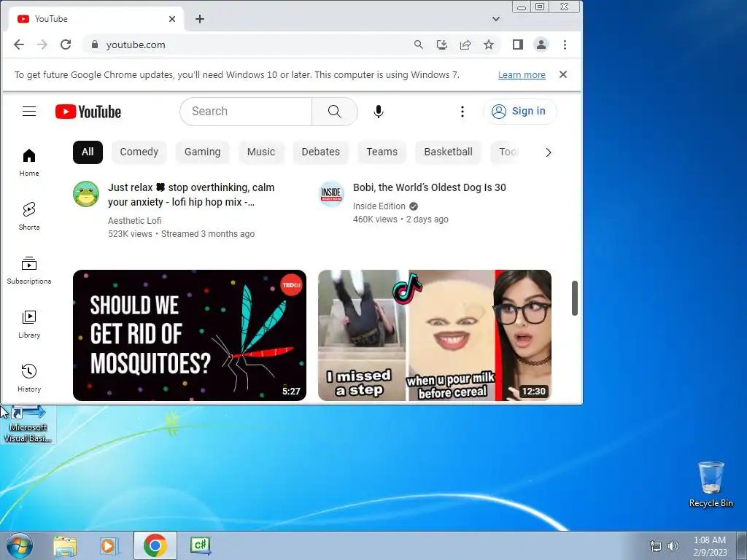Open the mosquitoes TED-Ed video thumbnail
The width and height of the screenshot is (747, 560).
click(190, 335)
